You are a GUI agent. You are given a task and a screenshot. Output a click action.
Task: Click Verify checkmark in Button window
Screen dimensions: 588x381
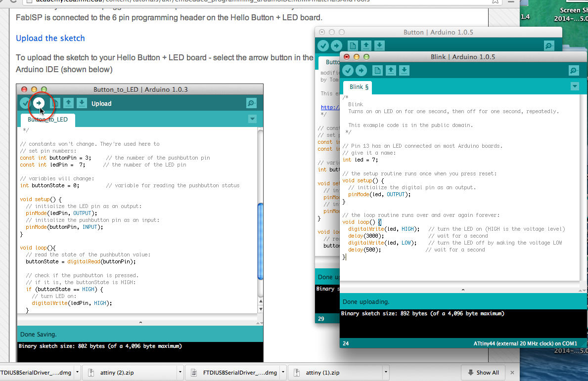pos(323,45)
